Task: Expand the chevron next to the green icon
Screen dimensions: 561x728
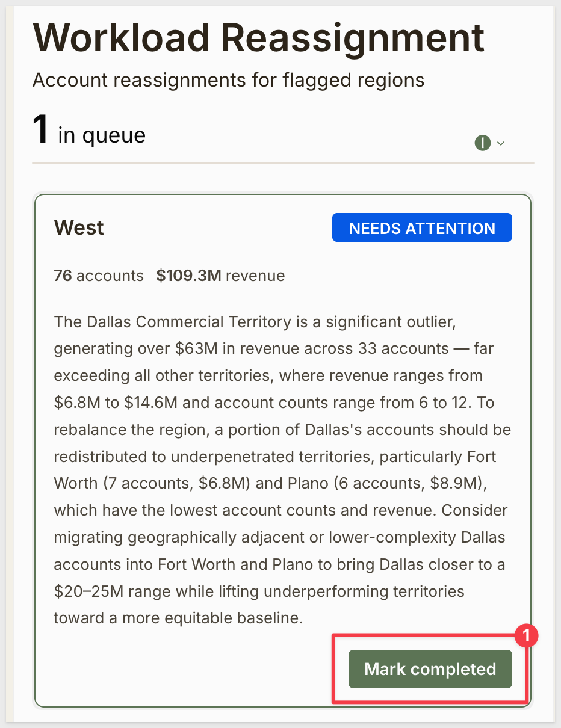Action: coord(501,144)
